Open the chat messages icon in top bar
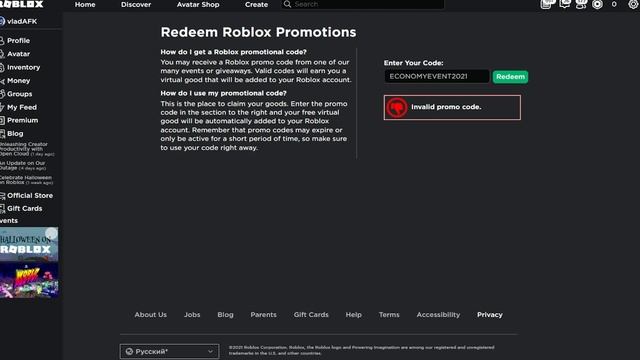Image resolution: width=640 pixels, height=360 pixels. pos(565,4)
